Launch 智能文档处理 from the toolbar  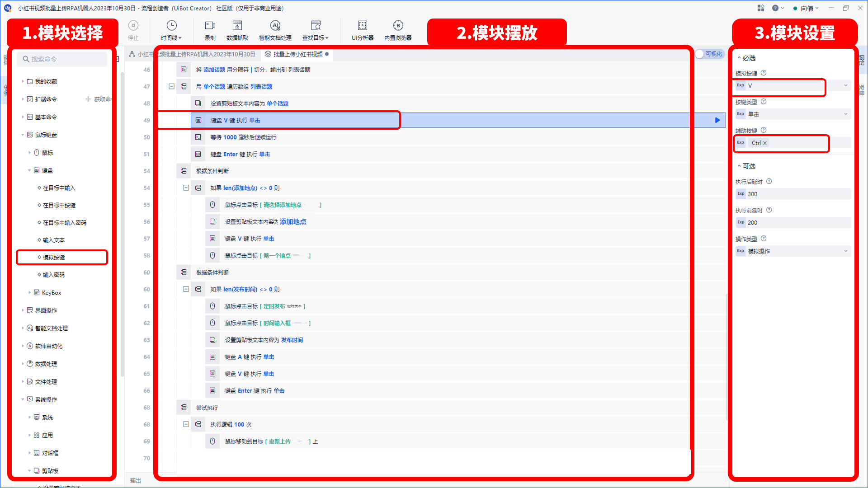click(x=275, y=30)
